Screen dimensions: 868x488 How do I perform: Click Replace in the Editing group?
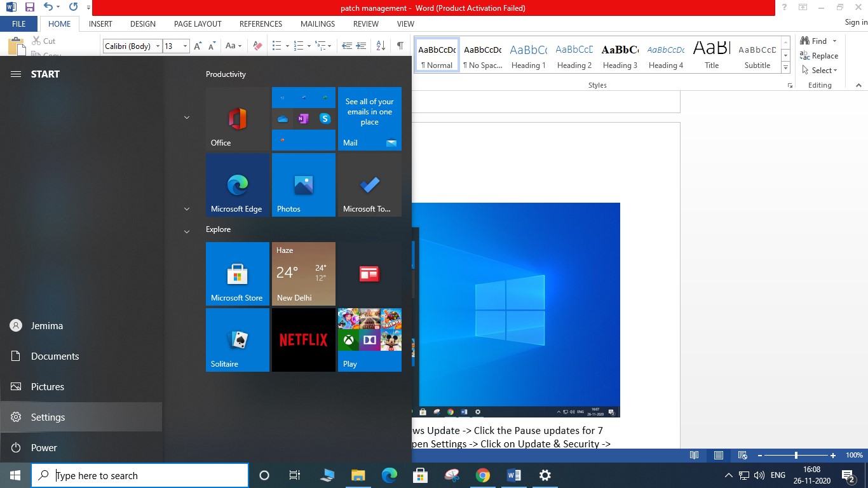coord(819,56)
